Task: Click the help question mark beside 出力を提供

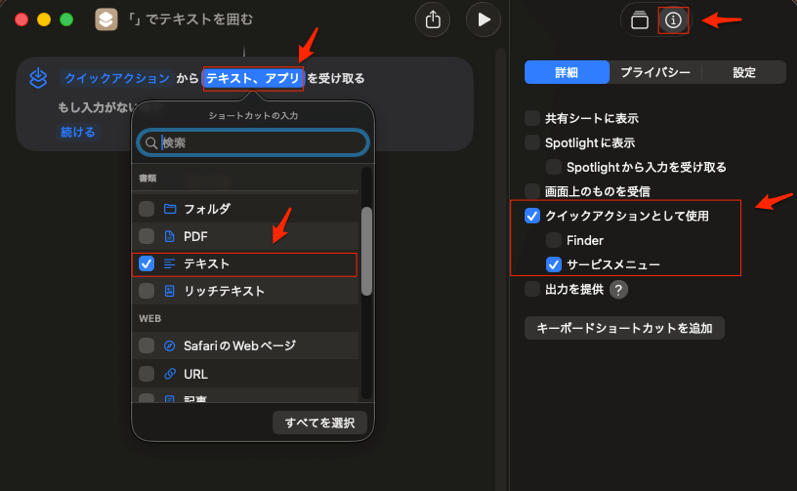Action: click(x=618, y=290)
